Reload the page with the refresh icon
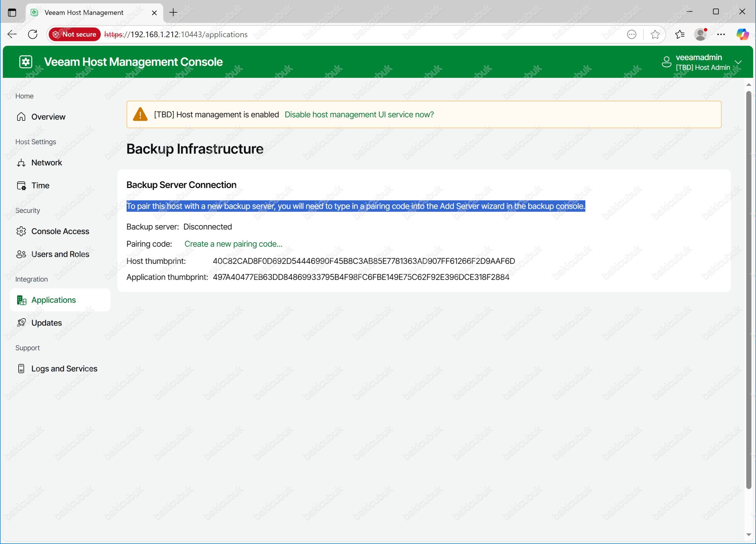This screenshot has height=544, width=756. click(x=33, y=34)
